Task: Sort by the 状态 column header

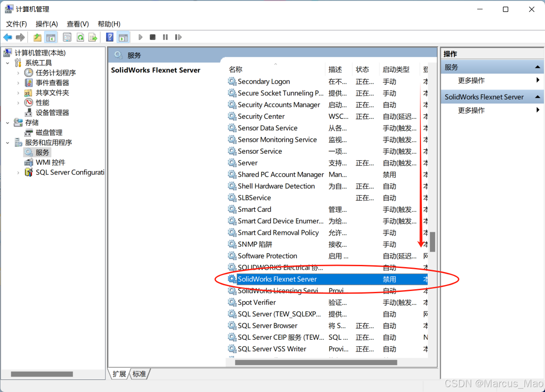Action: point(366,70)
